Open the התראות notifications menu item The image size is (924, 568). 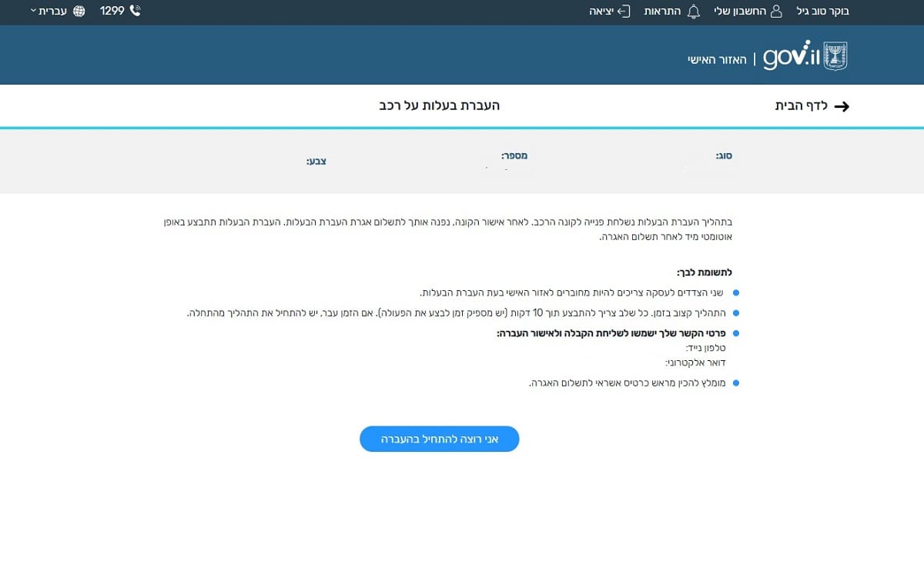(662, 12)
